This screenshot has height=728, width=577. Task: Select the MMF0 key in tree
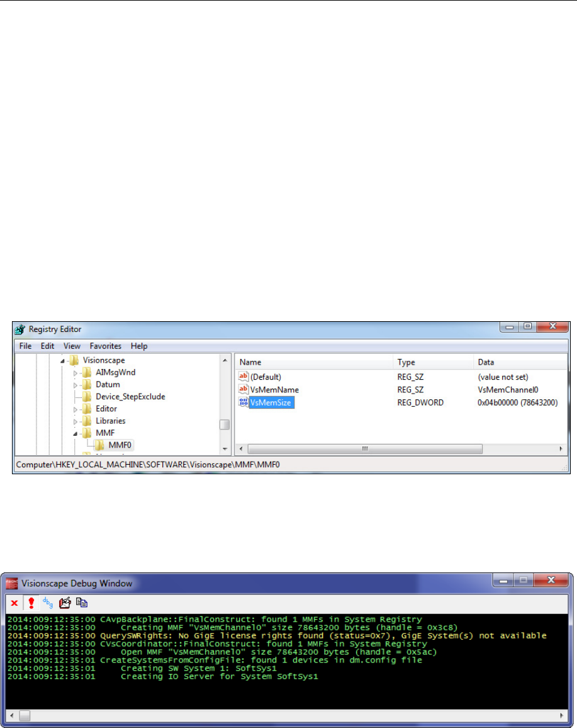120,445
